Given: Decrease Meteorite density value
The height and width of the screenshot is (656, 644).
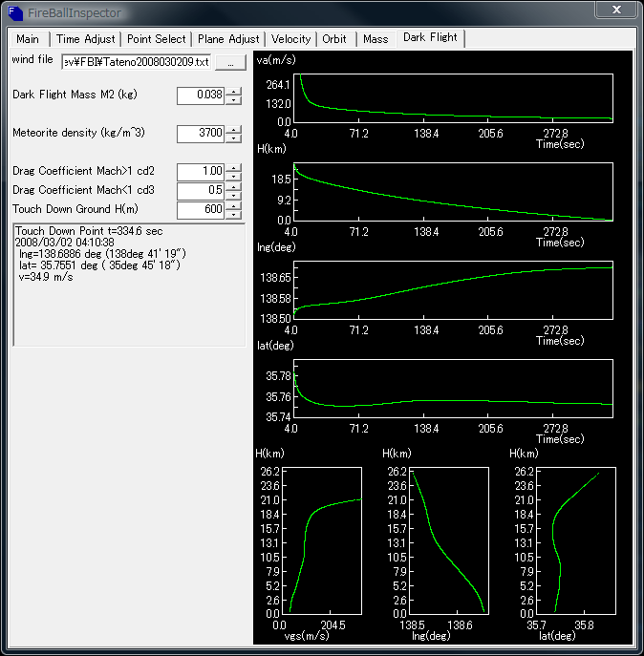Looking at the screenshot, I should click(234, 138).
